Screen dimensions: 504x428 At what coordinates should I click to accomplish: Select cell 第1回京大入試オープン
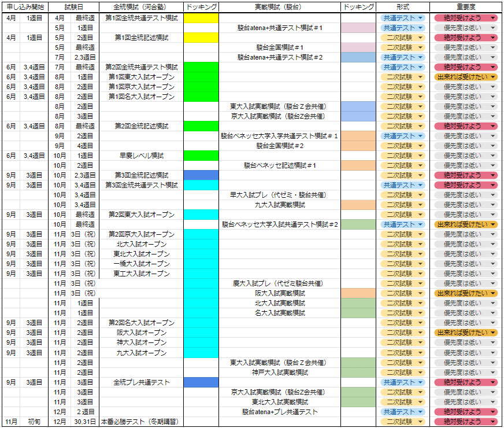(x=142, y=87)
